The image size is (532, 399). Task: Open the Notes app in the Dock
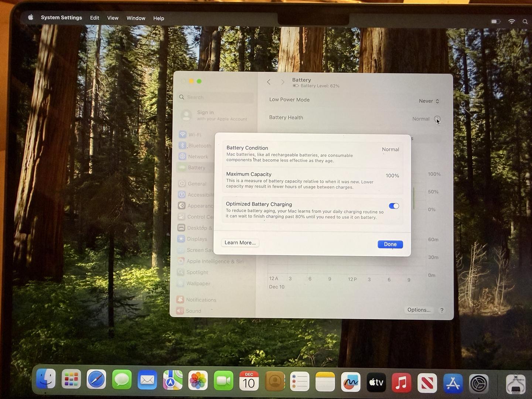[x=325, y=382]
